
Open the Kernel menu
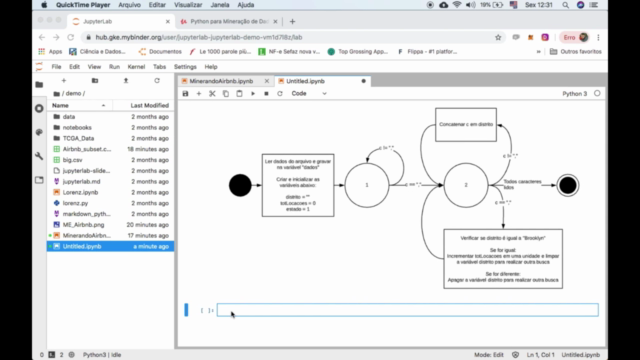pos(136,67)
